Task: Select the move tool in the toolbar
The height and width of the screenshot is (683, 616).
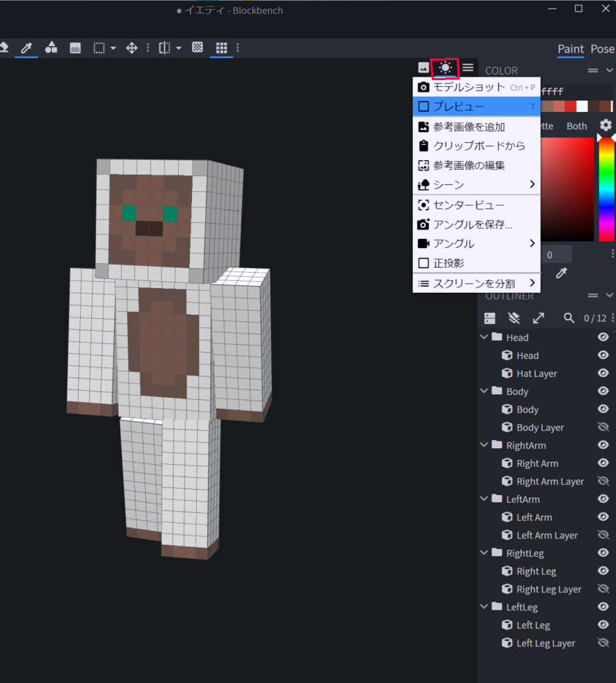Action: click(x=133, y=47)
